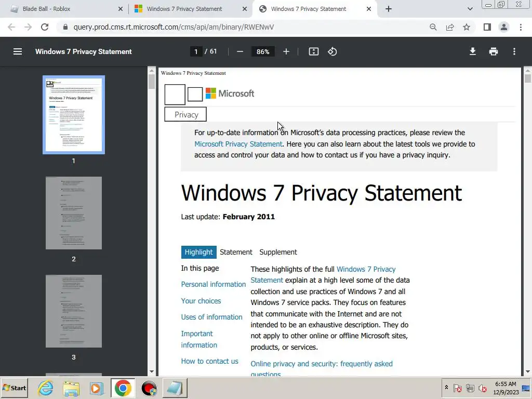
Task: Open the Personal information link
Action: pos(213,284)
